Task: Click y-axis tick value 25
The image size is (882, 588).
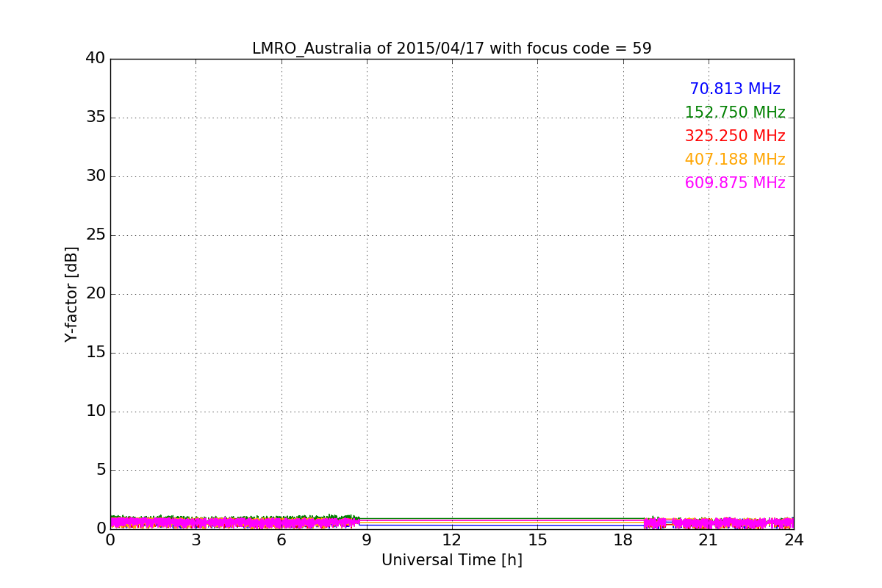Action: coord(96,234)
